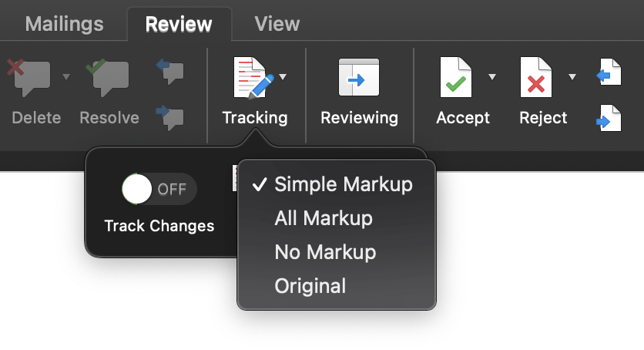Choose the Original view option

310,286
